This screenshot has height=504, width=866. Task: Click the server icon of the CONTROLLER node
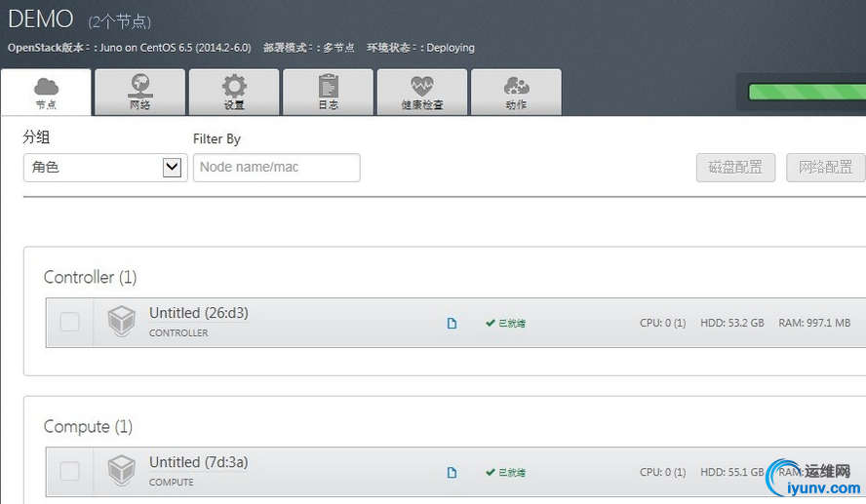pos(121,322)
